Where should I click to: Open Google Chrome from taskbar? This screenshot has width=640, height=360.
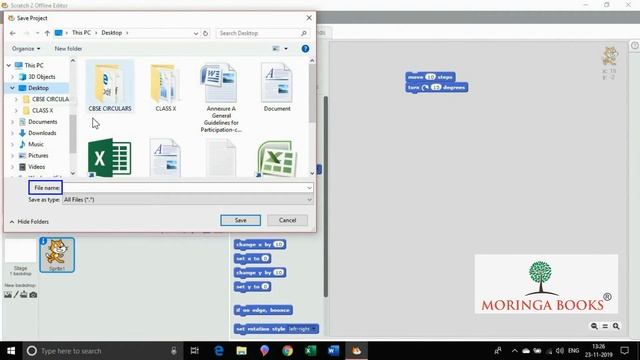tap(287, 351)
